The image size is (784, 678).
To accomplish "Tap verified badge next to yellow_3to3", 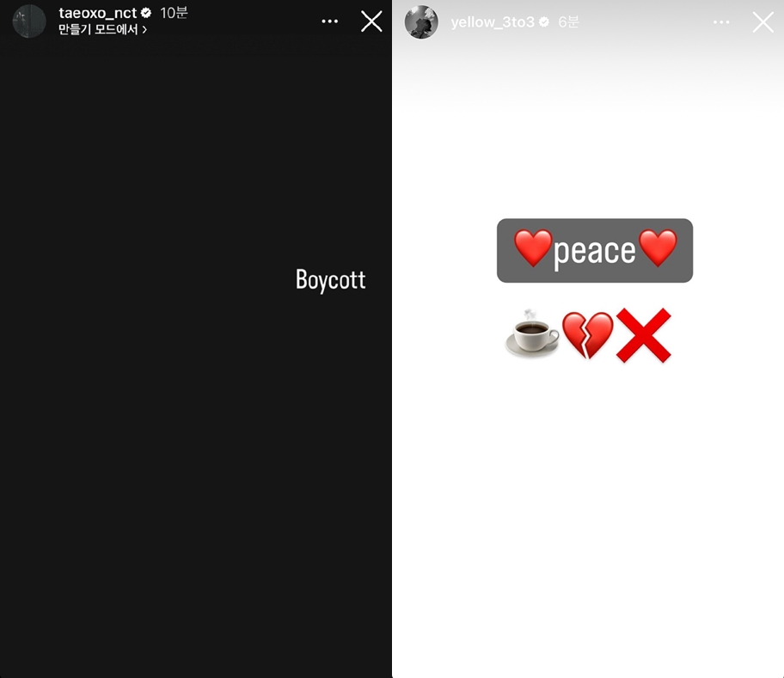I will click(544, 22).
